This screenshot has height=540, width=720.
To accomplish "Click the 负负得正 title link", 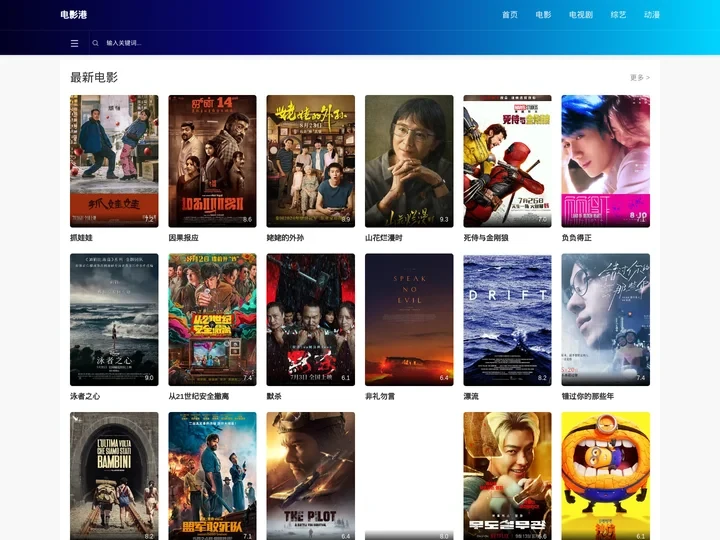I will [x=577, y=238].
